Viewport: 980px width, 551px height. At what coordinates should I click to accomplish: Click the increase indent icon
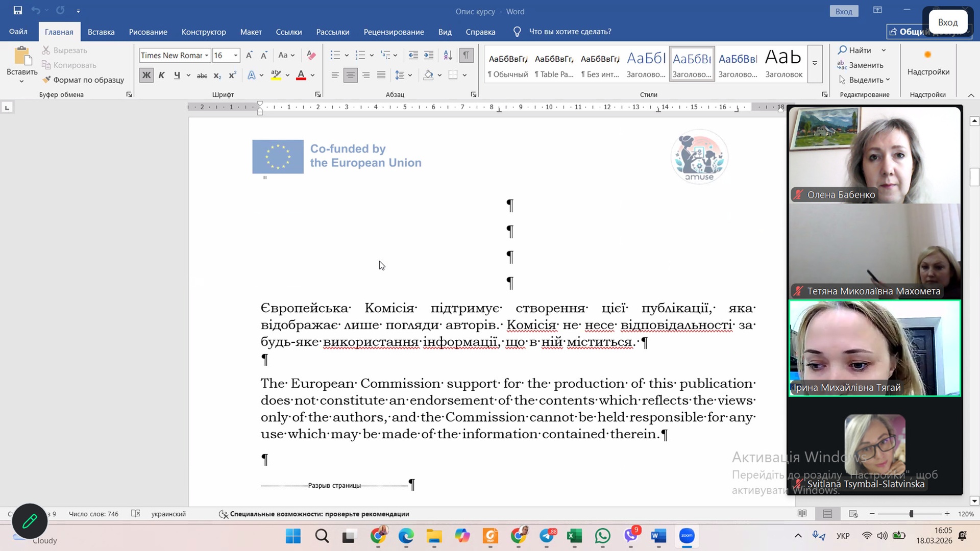click(429, 55)
